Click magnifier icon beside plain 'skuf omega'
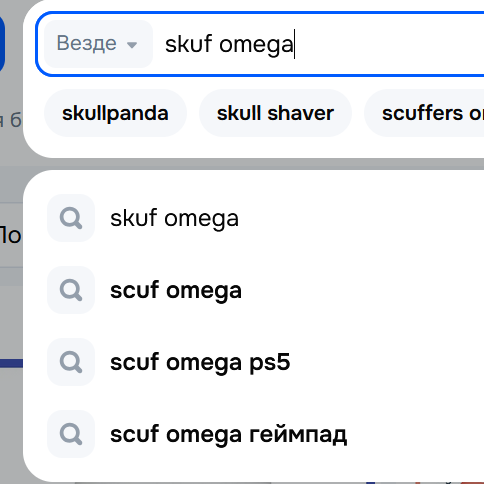 (x=71, y=218)
